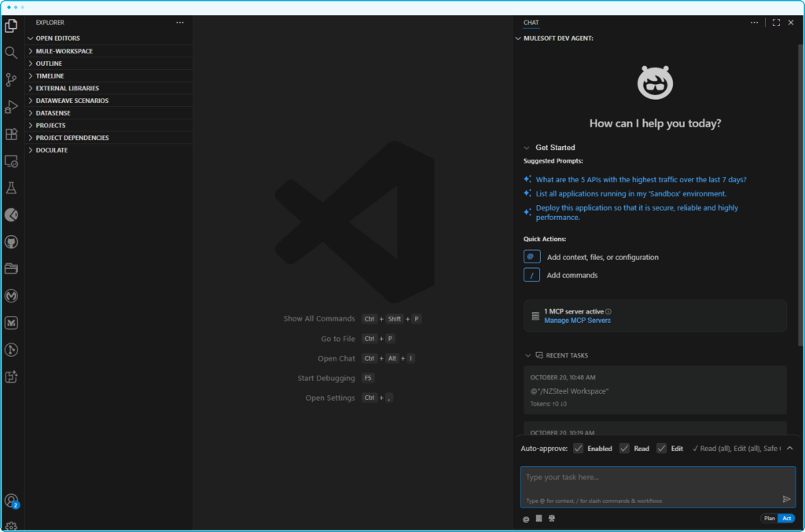Image resolution: width=805 pixels, height=532 pixels.
Task: Open the circular git graph icon
Action: 11,350
